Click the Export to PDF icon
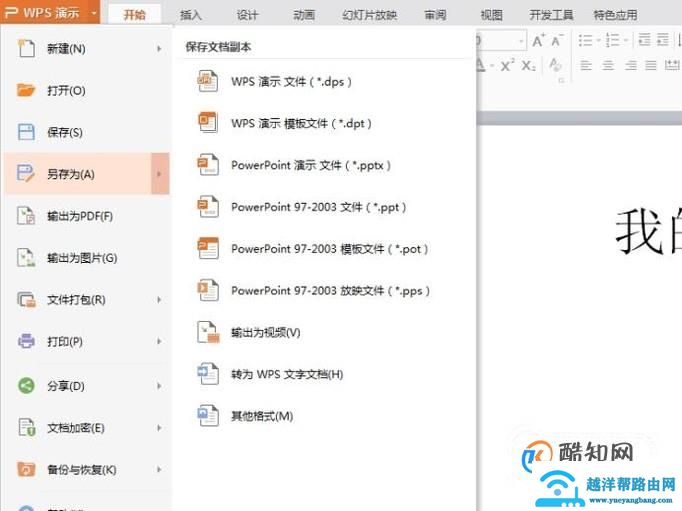 coord(26,215)
